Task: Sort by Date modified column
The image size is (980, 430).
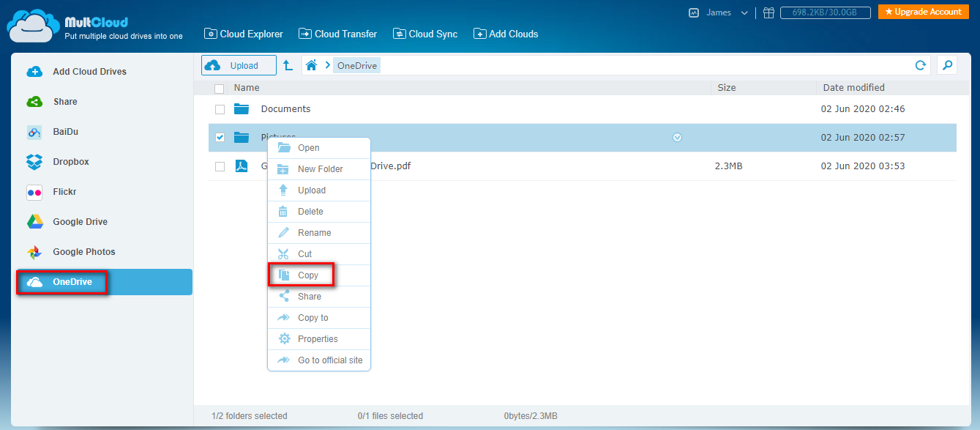Action: coord(853,88)
